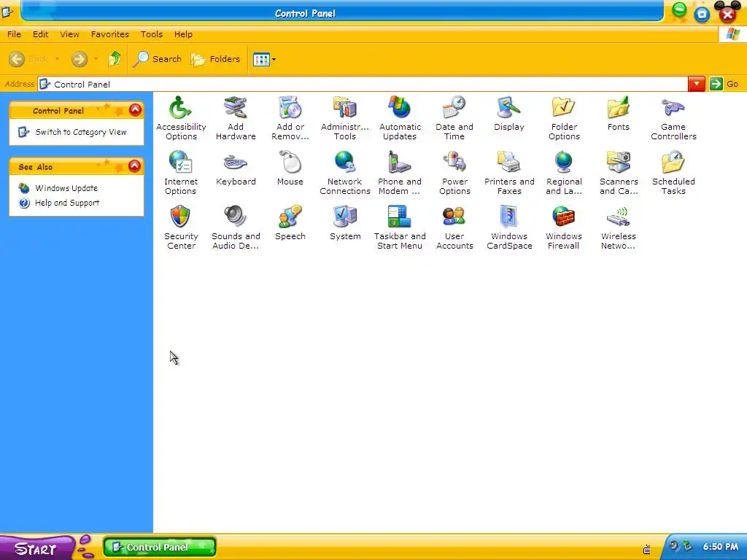
Task: Open the Help menu
Action: [183, 34]
